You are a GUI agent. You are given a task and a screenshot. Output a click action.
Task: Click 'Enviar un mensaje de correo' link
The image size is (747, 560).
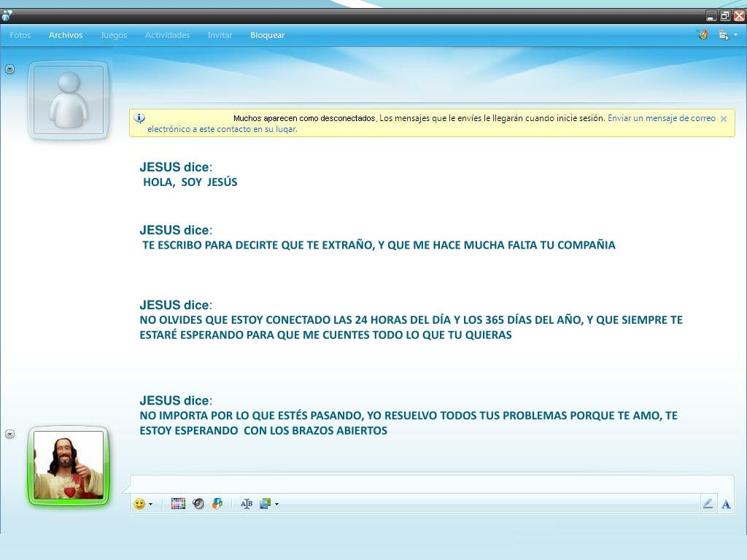pos(431,123)
